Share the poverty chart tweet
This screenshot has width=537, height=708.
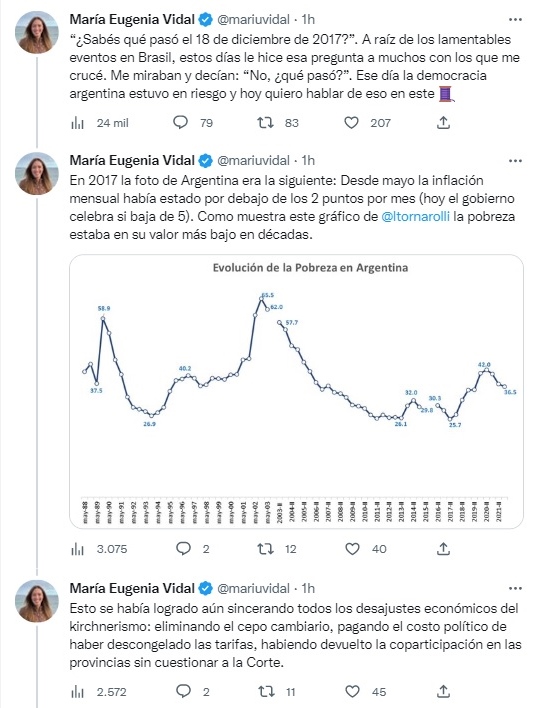pyautogui.click(x=444, y=549)
